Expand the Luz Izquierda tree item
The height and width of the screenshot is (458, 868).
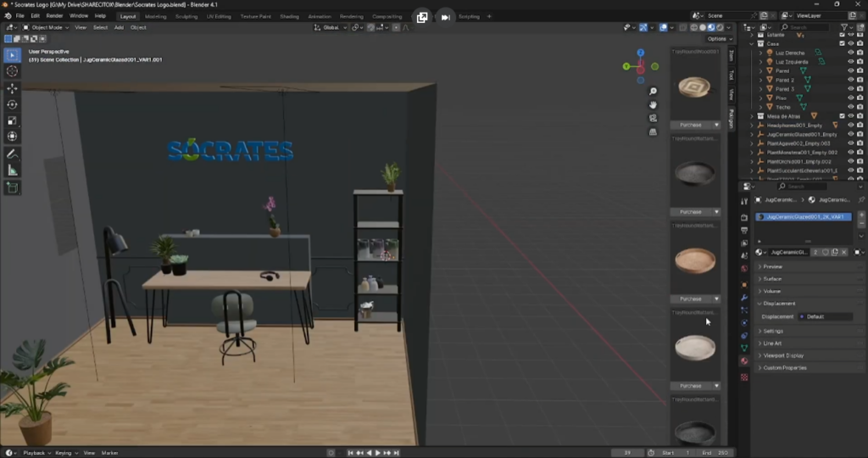(x=760, y=62)
